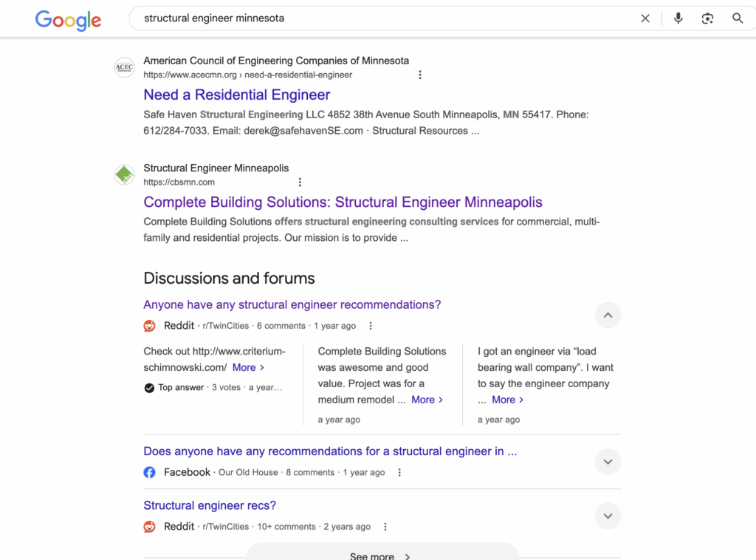Click cbsmn snippet about consulting services
The image size is (756, 560).
click(x=372, y=230)
